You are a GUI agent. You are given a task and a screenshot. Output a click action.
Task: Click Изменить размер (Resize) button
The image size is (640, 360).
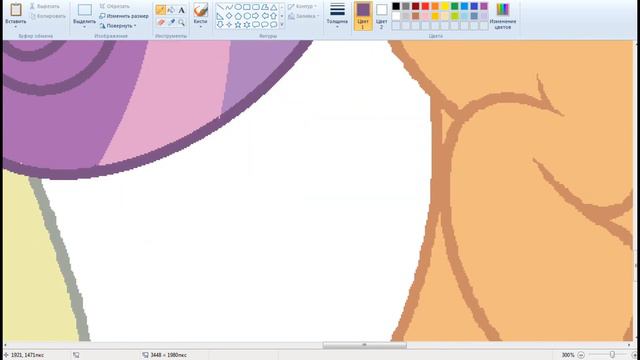click(124, 16)
